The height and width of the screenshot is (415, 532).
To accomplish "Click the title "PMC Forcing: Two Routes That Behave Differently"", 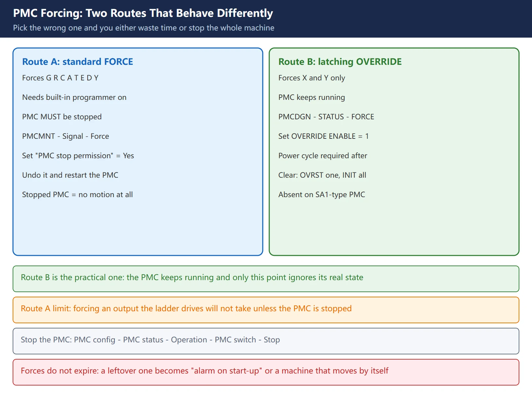I will (143, 13).
